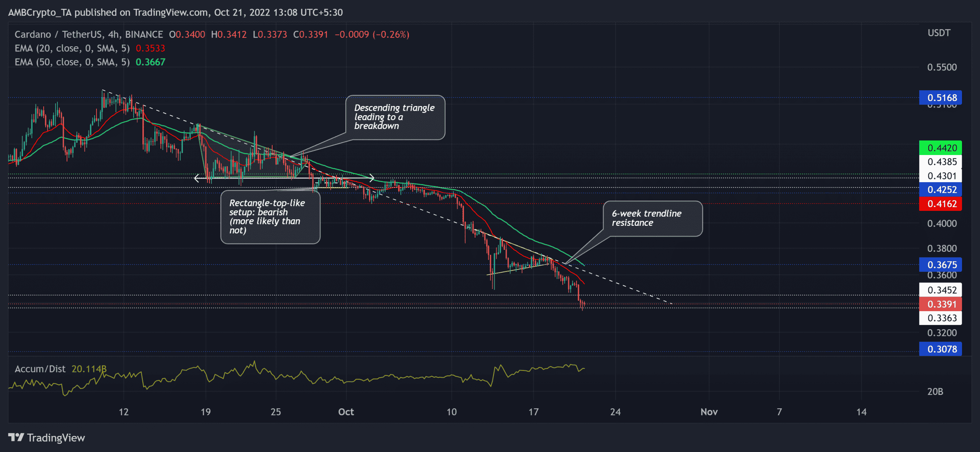Image resolution: width=980 pixels, height=452 pixels.
Task: Click the 10 date axis label
Action: (x=452, y=412)
